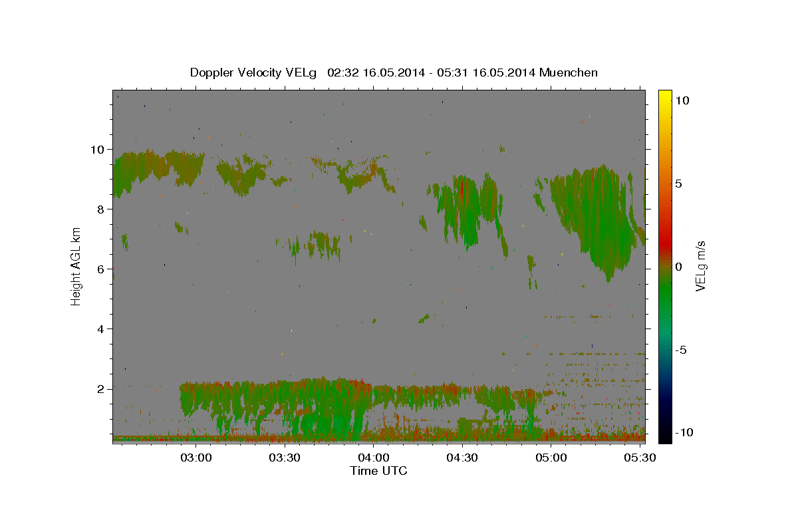Click the "04:00" time tick label
Screen dimensions: 798x532
pos(374,458)
